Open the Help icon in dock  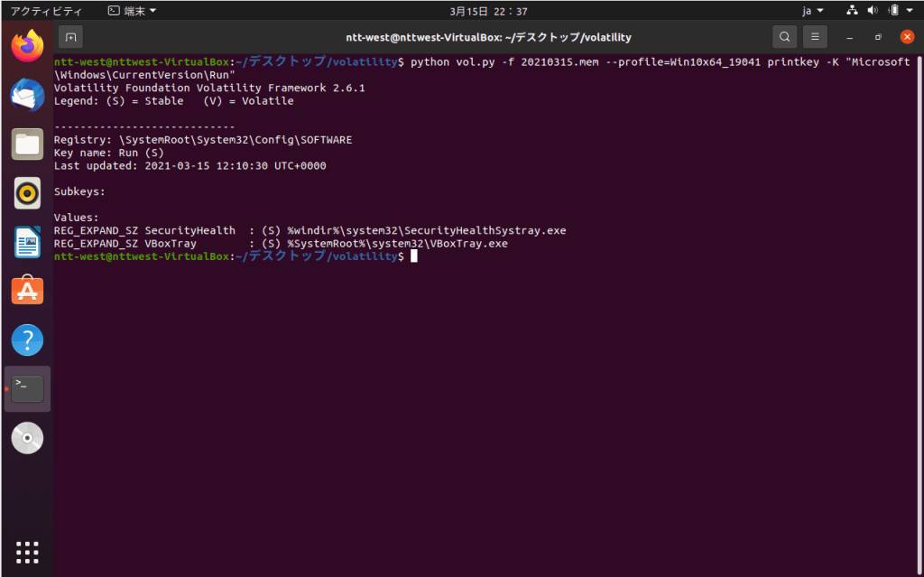[x=27, y=340]
